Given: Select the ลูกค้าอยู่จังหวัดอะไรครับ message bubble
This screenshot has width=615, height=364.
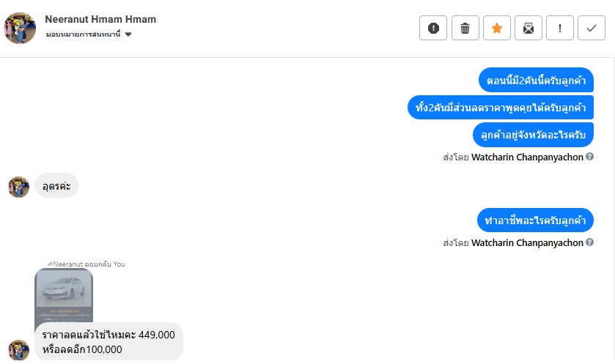Looking at the screenshot, I should click(533, 135).
